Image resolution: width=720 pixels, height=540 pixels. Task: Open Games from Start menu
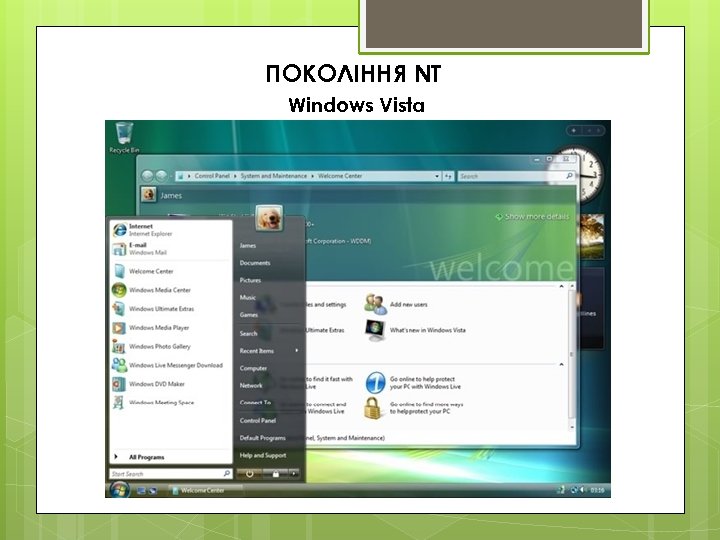[x=248, y=315]
